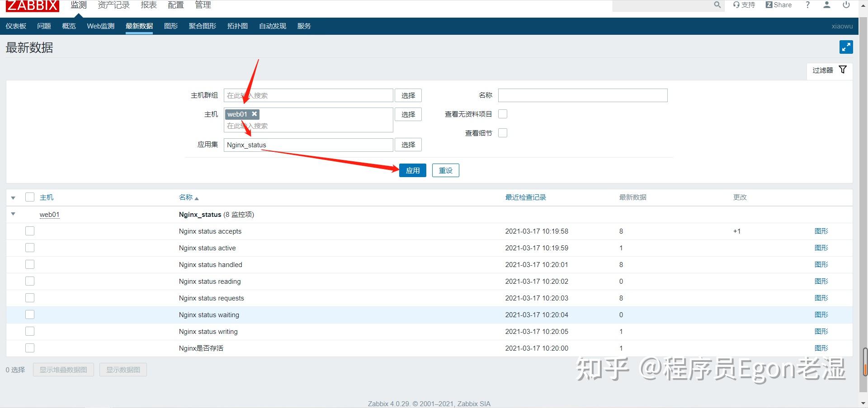
Task: Open 资产记录 main menu
Action: point(114,5)
